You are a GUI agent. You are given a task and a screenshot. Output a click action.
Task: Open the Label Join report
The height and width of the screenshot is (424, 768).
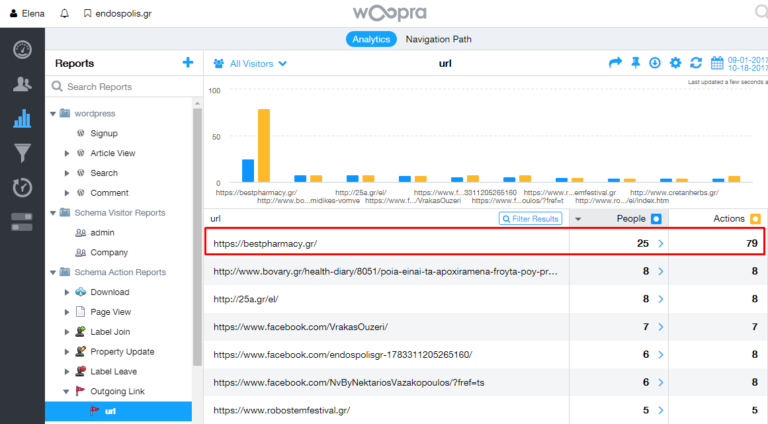click(110, 332)
